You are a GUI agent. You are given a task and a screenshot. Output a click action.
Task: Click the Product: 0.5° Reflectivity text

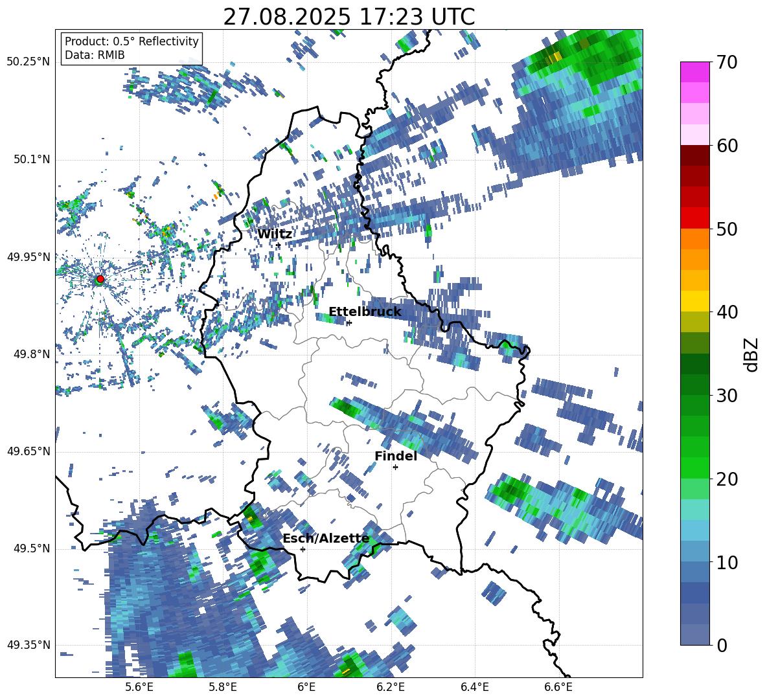(132, 41)
